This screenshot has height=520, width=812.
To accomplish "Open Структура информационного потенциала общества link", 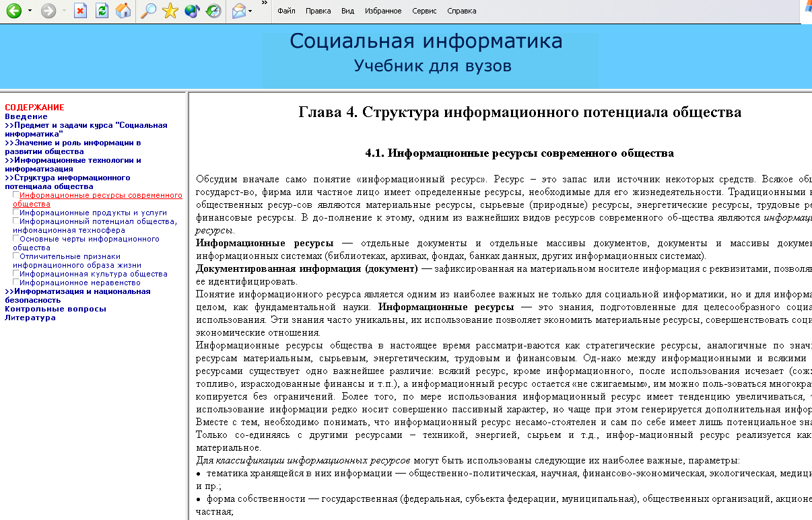I will click(67, 182).
